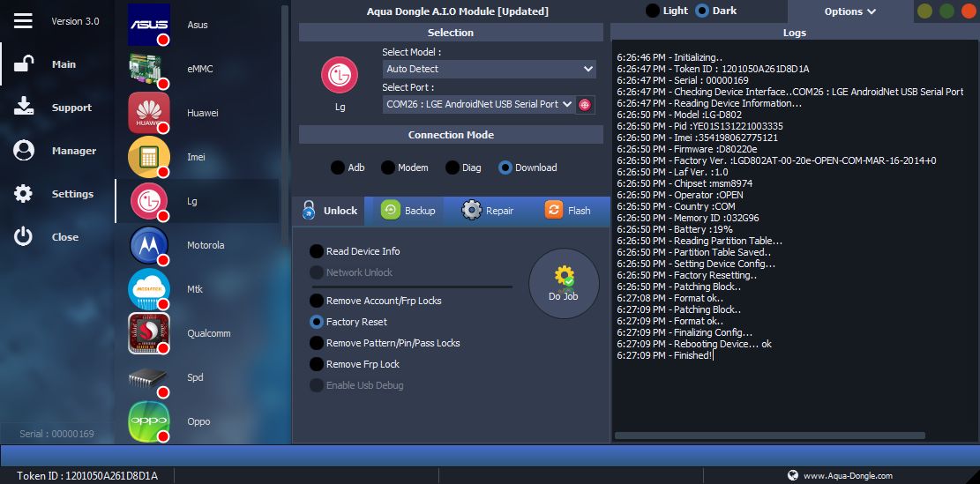This screenshot has height=484, width=980.
Task: Visit the www.Aqua-Dongle.com link
Action: (847, 475)
